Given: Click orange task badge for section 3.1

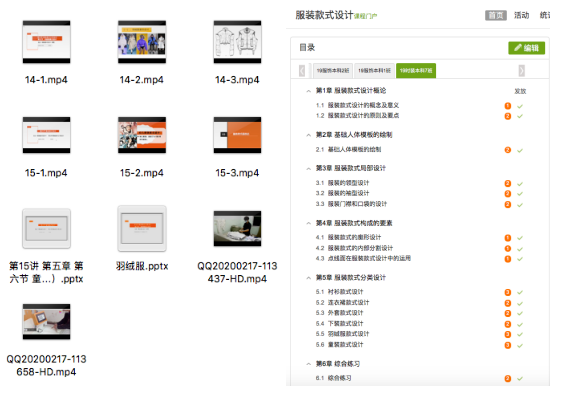Looking at the screenshot, I should [508, 184].
